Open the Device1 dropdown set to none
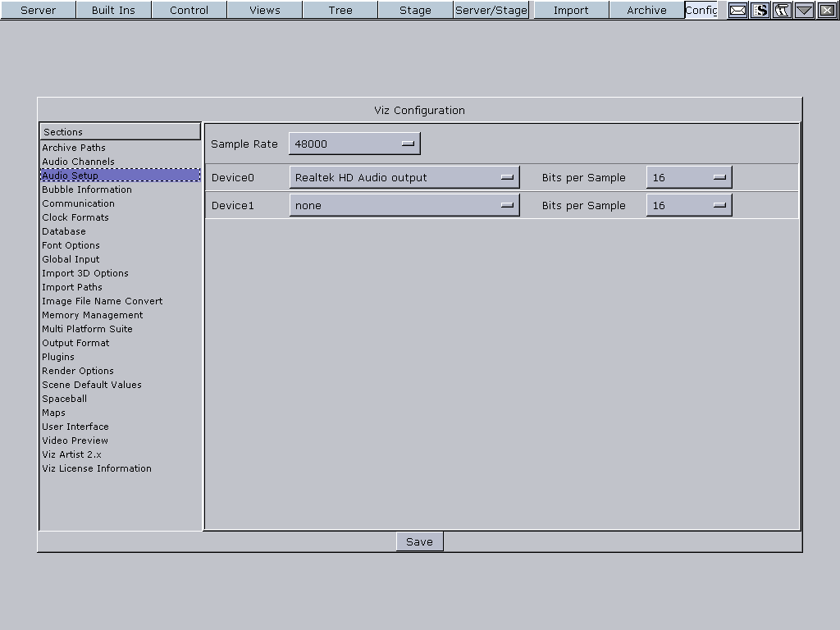Image resolution: width=840 pixels, height=630 pixels. [404, 205]
